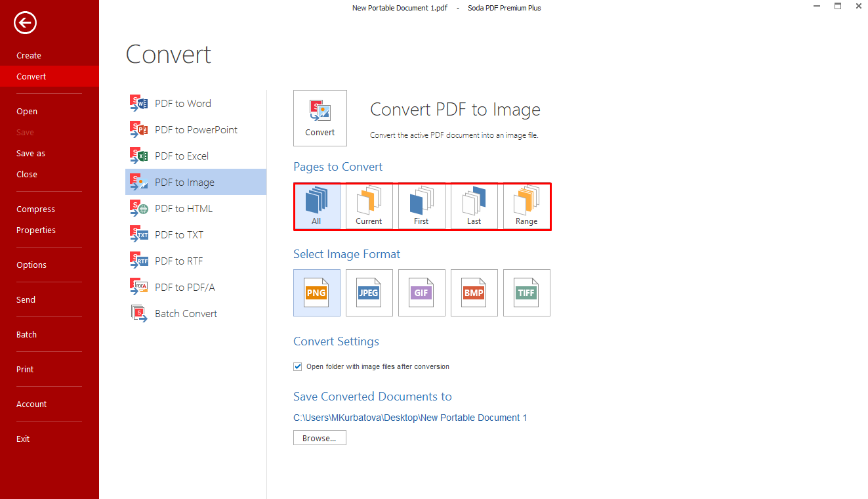Click the back arrow icon

click(x=25, y=24)
